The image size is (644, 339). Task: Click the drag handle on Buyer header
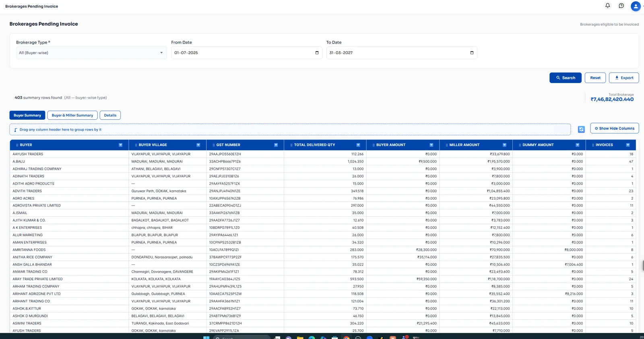tap(17, 145)
